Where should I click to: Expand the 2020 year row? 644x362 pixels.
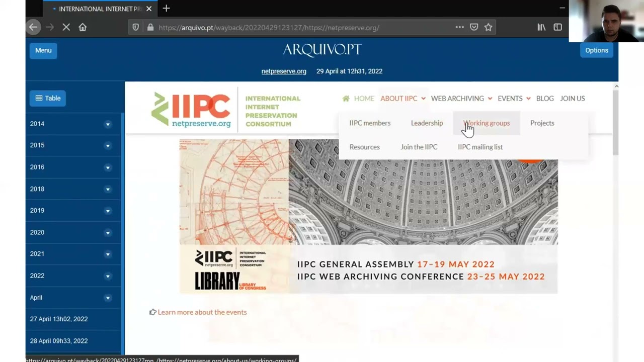coord(73,232)
